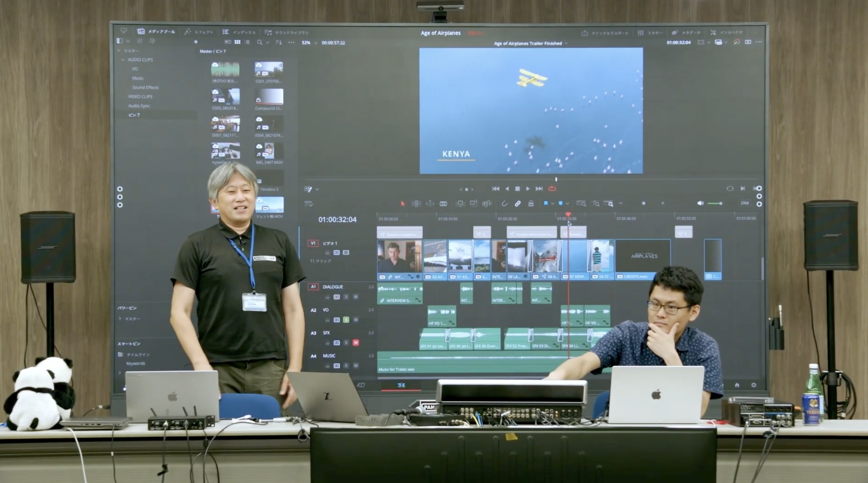Viewport: 868px width, 483px height.
Task: Click the Replace Clip edit icon
Action: coord(487,204)
